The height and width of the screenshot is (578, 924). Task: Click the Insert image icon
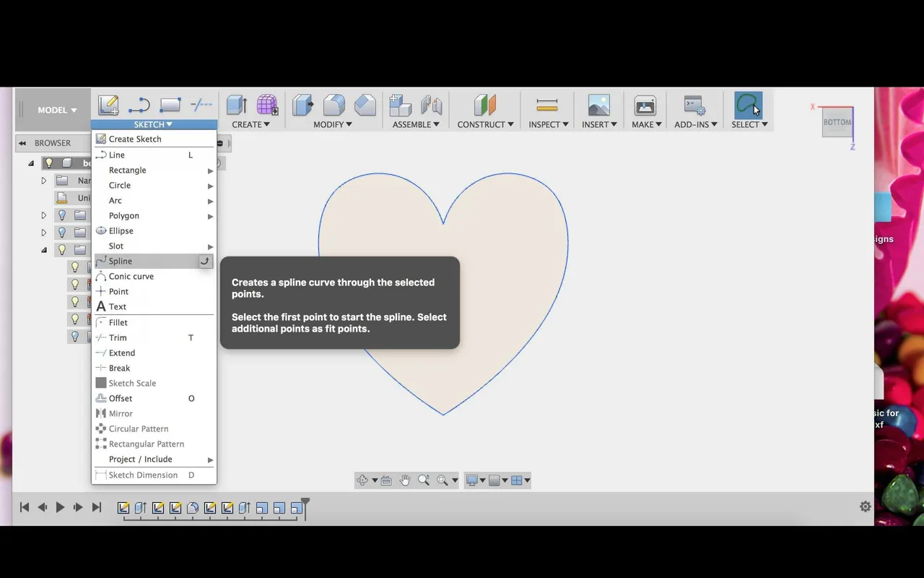point(599,105)
